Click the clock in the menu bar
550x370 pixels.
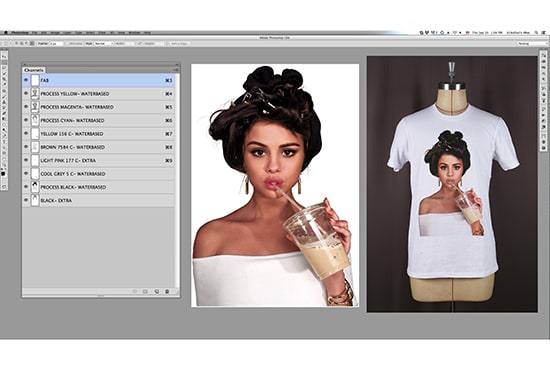[487, 32]
